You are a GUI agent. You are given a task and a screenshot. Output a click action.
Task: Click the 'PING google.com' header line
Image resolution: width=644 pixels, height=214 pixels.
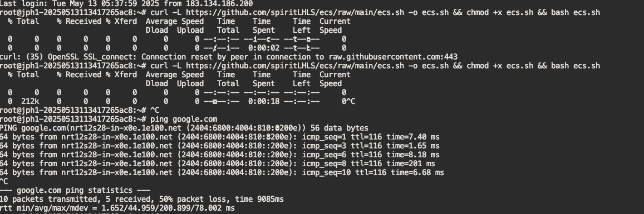(x=184, y=128)
